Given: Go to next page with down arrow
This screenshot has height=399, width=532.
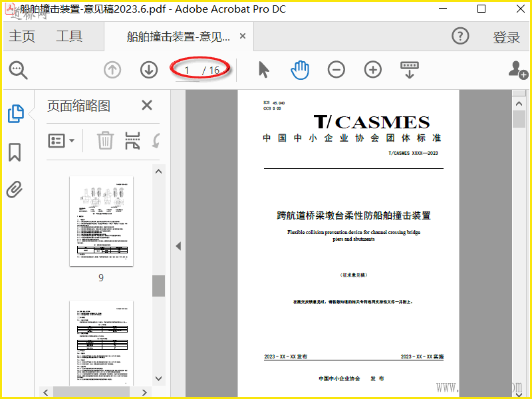Looking at the screenshot, I should click(x=149, y=70).
